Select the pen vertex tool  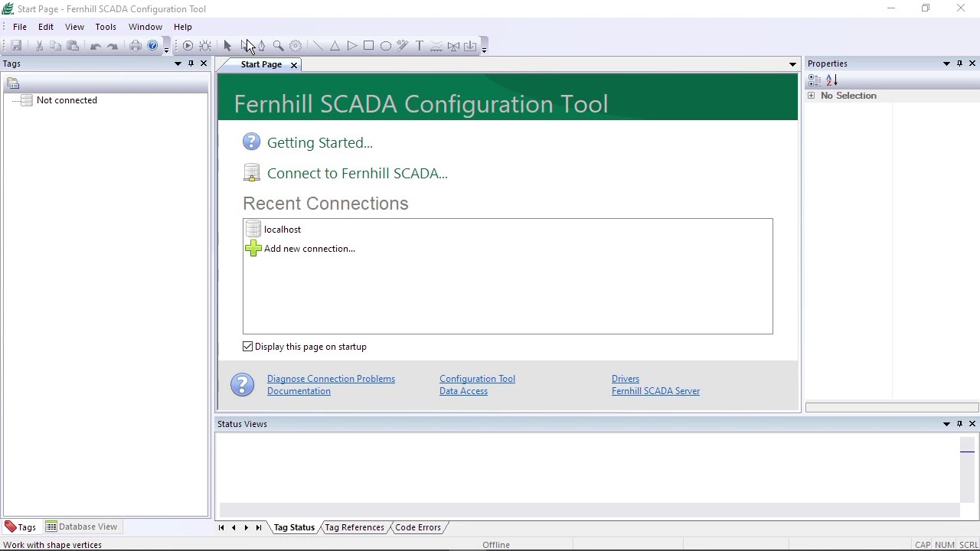[262, 46]
